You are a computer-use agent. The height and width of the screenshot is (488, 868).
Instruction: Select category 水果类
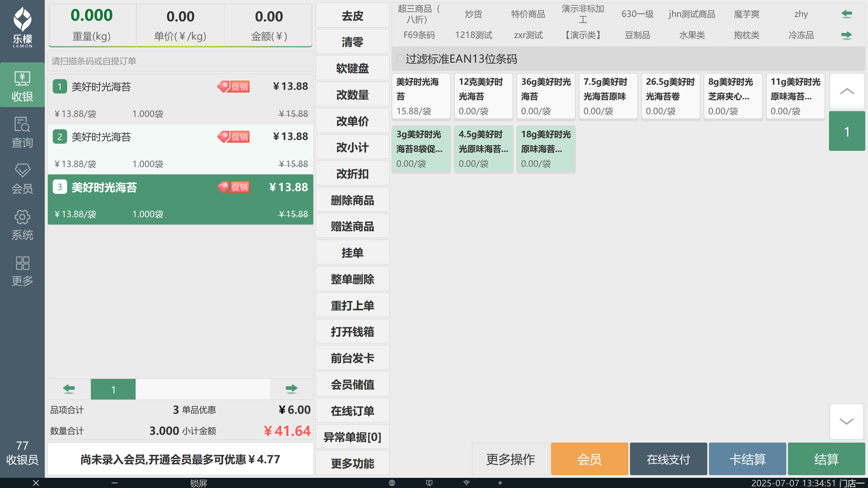coord(692,35)
